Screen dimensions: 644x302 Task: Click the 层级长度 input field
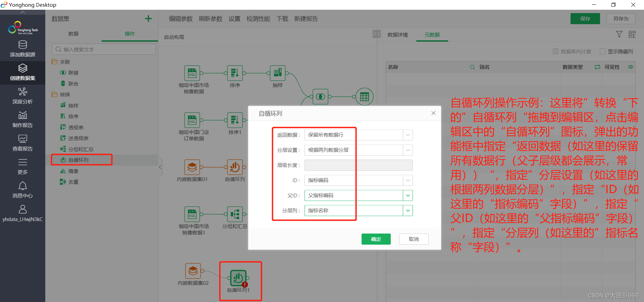coord(359,165)
